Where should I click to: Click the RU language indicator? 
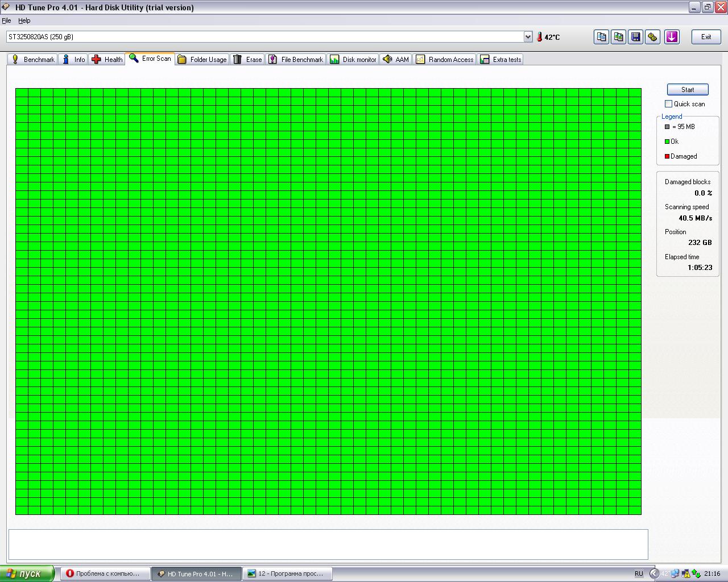(x=639, y=573)
